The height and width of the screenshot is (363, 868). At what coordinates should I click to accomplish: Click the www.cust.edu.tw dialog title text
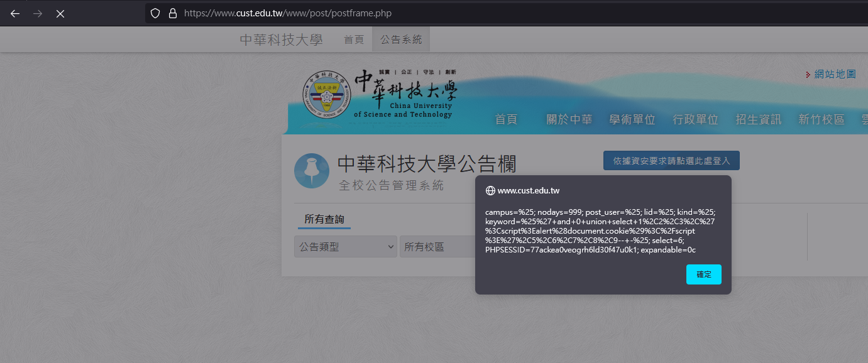(529, 191)
